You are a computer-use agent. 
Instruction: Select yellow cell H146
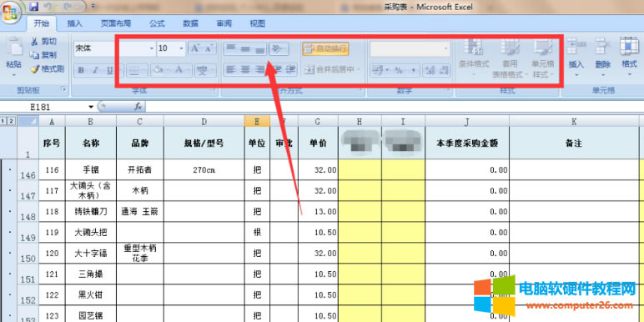pyautogui.click(x=360, y=170)
